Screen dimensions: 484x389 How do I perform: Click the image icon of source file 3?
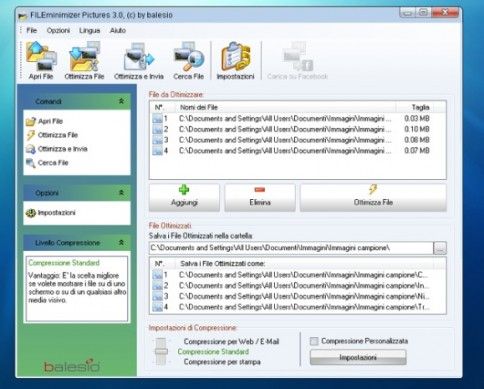coord(157,140)
